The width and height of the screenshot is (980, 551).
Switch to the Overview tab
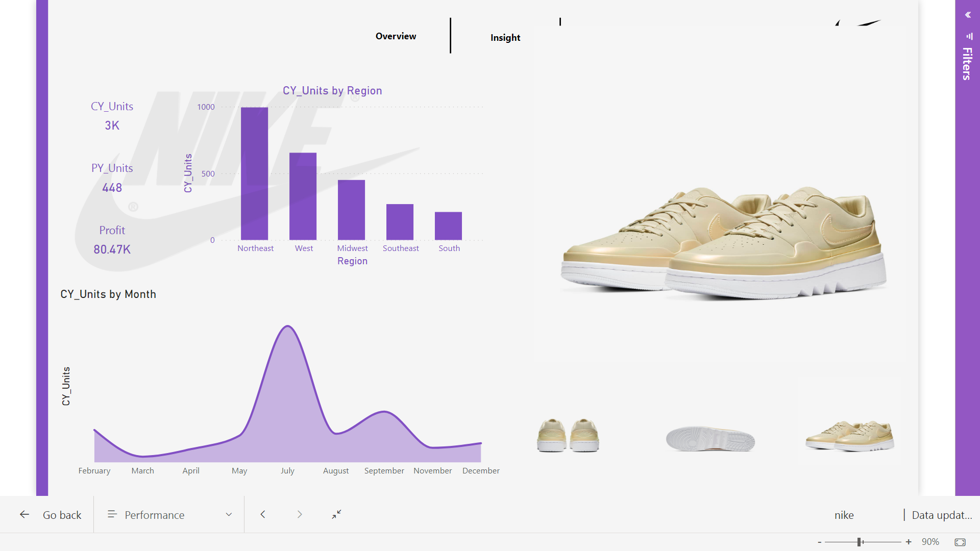(x=396, y=36)
